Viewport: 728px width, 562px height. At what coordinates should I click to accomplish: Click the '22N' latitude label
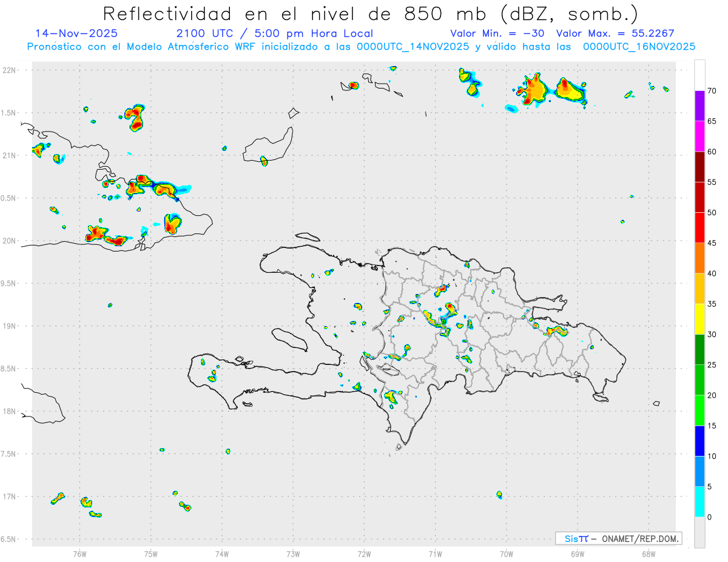[x=10, y=70]
